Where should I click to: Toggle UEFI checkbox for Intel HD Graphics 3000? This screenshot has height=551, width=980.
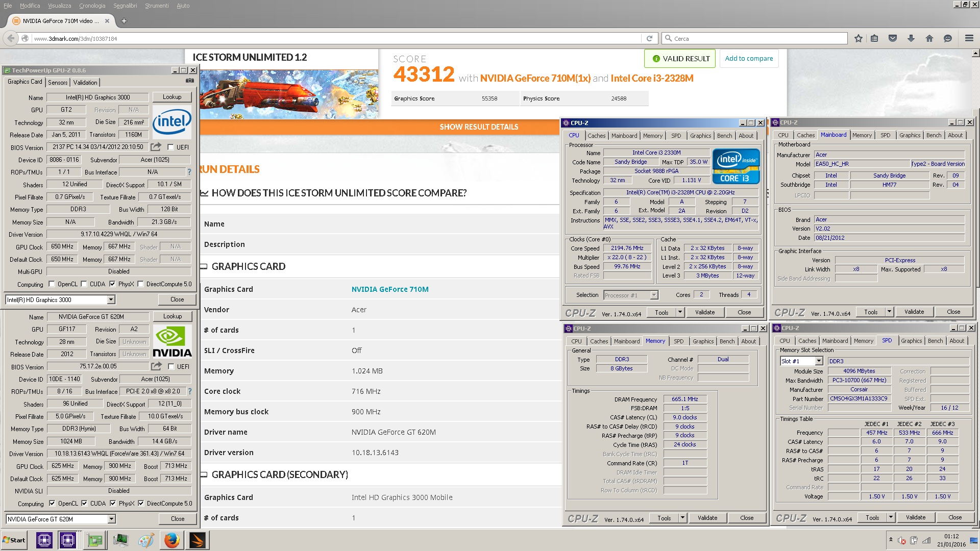click(x=170, y=147)
